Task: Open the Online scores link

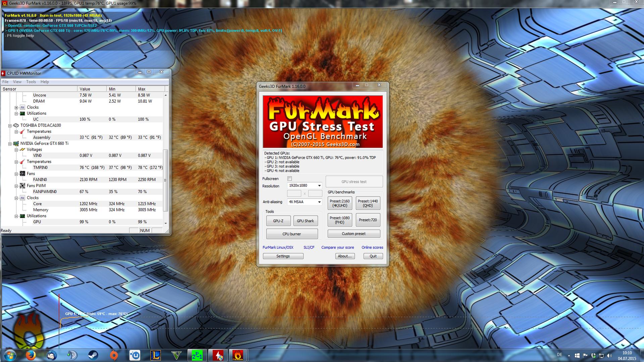Action: 372,247
